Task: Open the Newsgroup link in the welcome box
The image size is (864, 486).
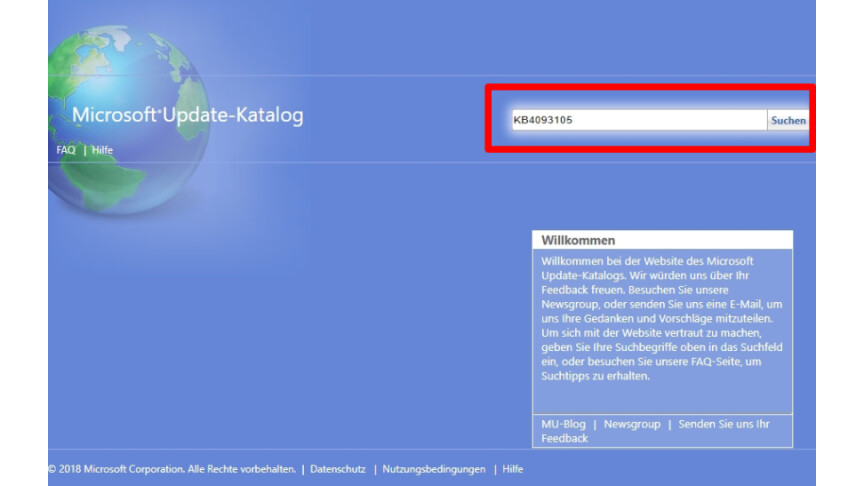Action: click(632, 424)
